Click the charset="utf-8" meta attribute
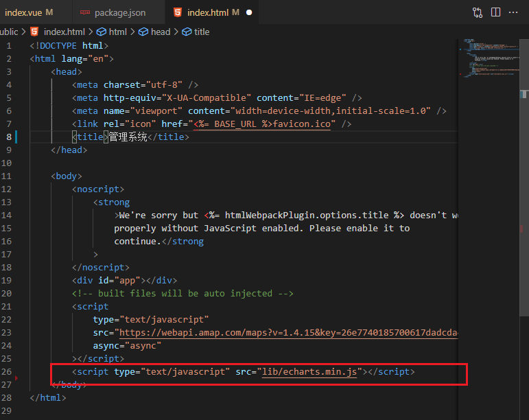 (143, 84)
